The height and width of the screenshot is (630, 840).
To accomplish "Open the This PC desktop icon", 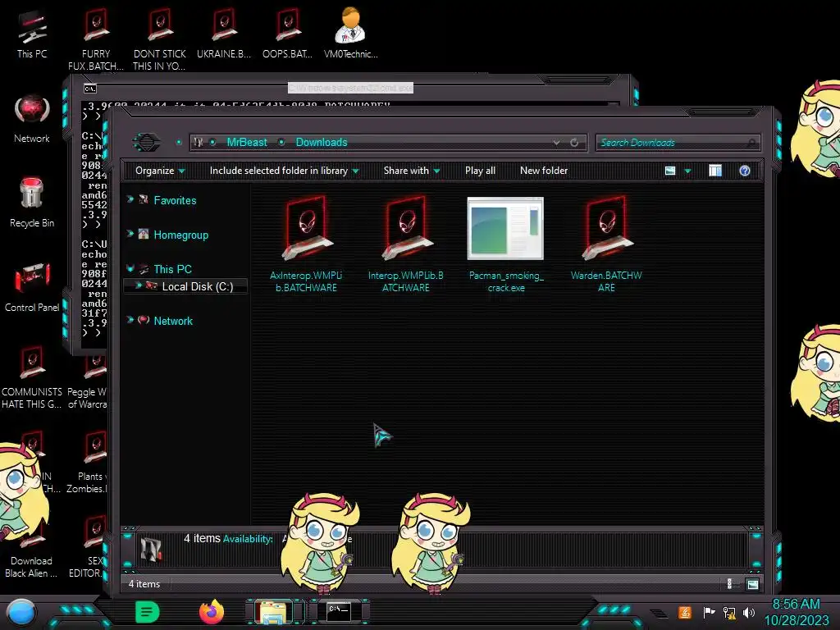I will click(x=32, y=33).
